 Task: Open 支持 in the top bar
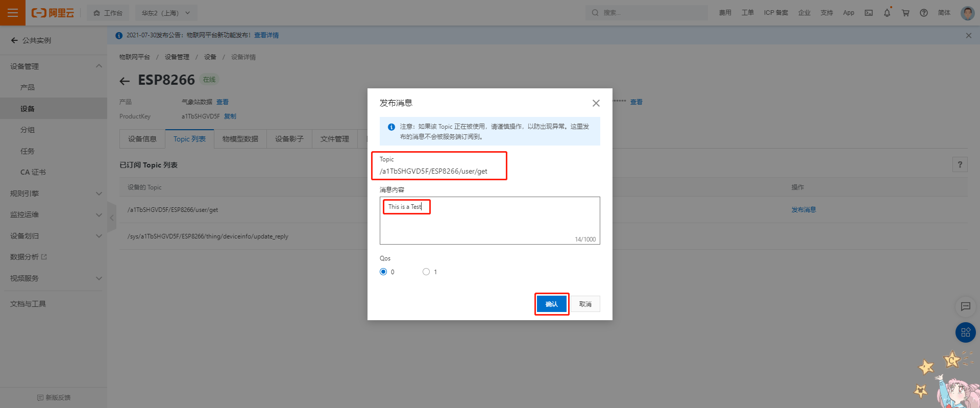click(x=827, y=13)
